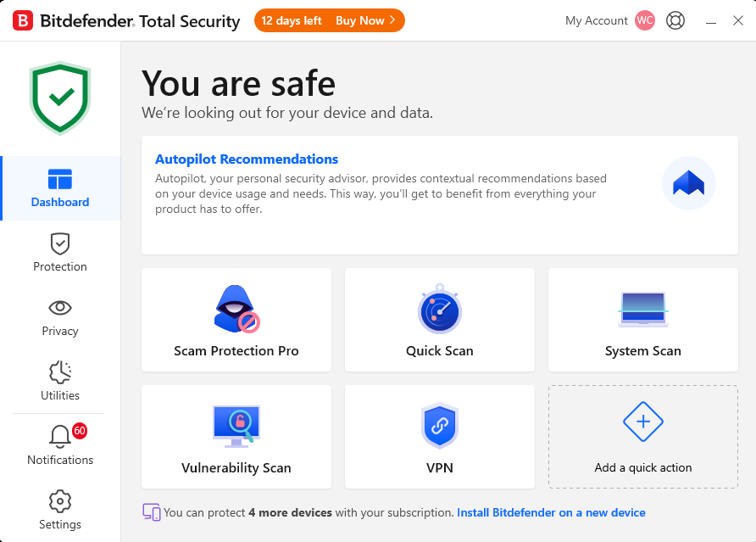The width and height of the screenshot is (756, 542).
Task: Click the green shield status icon
Action: click(x=60, y=98)
